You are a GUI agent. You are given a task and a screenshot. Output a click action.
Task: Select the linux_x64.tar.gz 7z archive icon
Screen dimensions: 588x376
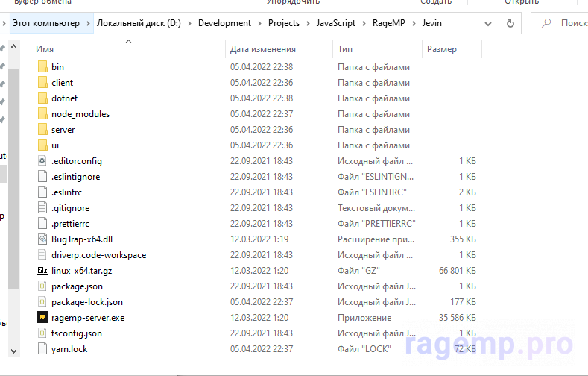tap(42, 271)
